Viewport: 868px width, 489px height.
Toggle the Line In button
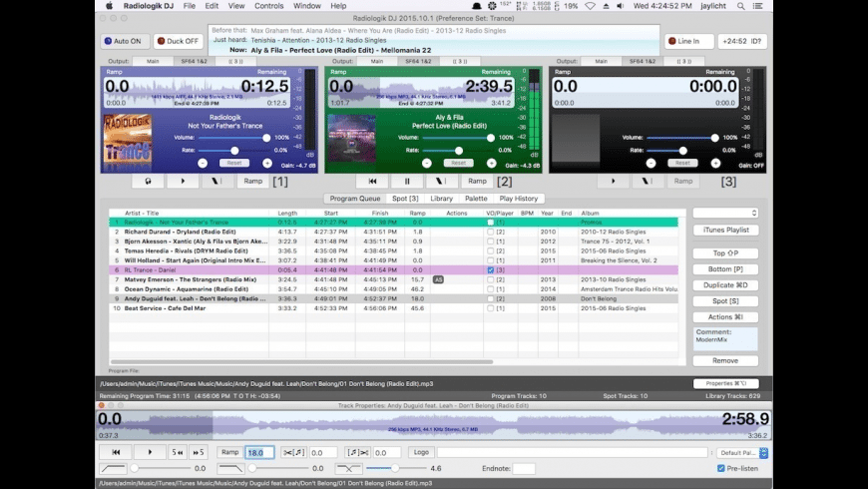click(x=688, y=41)
